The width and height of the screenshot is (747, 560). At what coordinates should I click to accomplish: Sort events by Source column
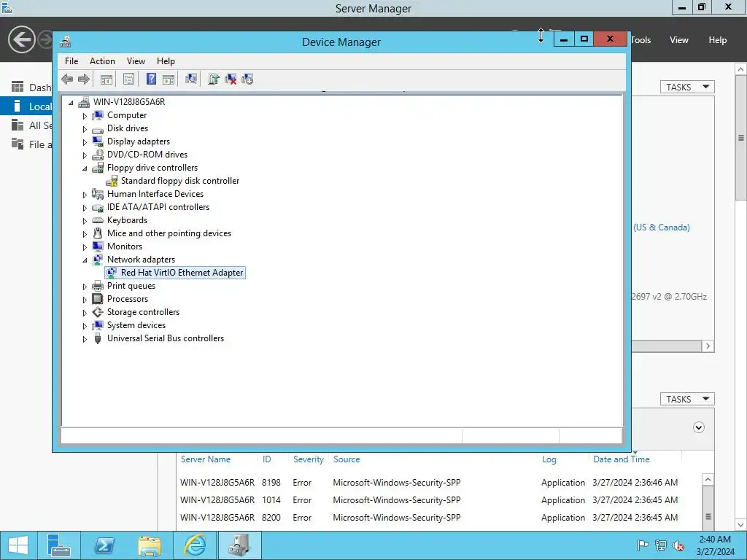[x=347, y=459]
